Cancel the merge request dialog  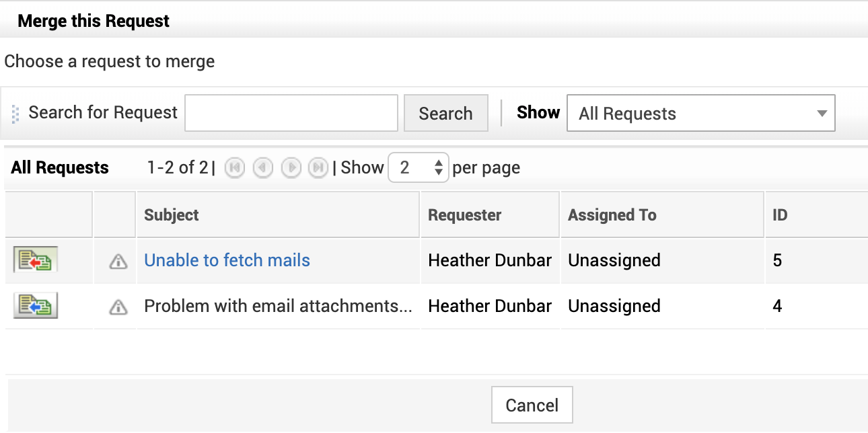(532, 405)
